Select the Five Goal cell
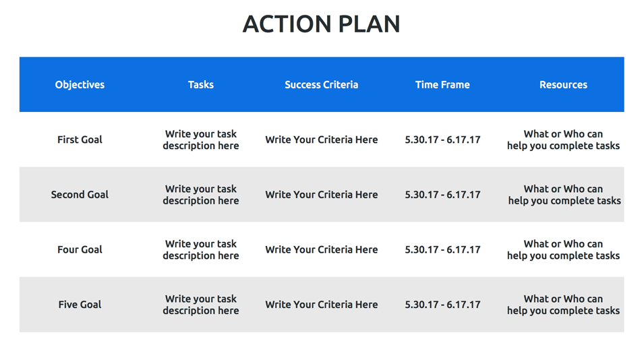The height and width of the screenshot is (362, 644). [80, 305]
